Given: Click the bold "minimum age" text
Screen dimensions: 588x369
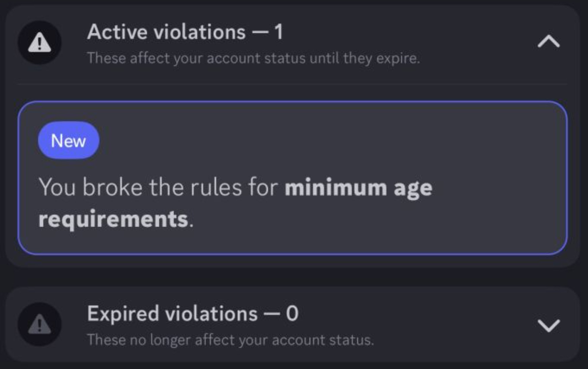Looking at the screenshot, I should (358, 188).
